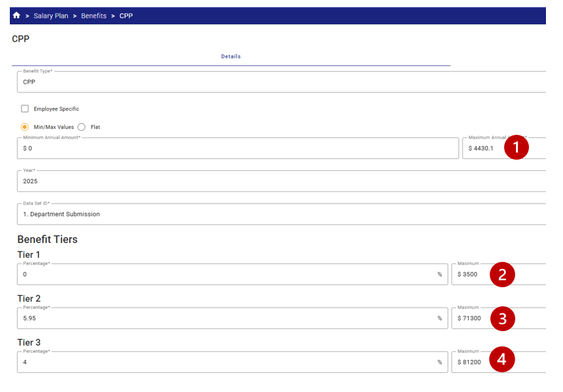Open Salary Plan breadcrumb link
Image resolution: width=563 pixels, height=392 pixels.
50,16
